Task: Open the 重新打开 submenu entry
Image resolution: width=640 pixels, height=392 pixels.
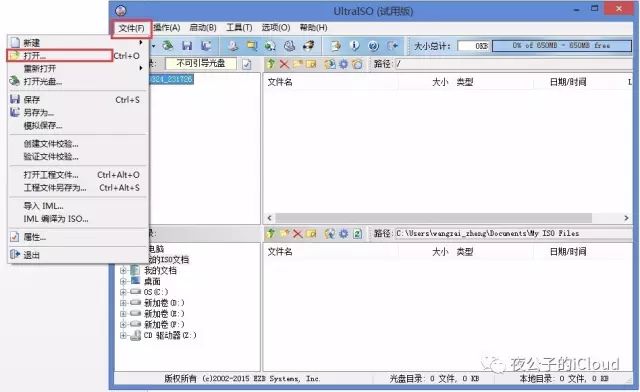Action: tap(77, 68)
